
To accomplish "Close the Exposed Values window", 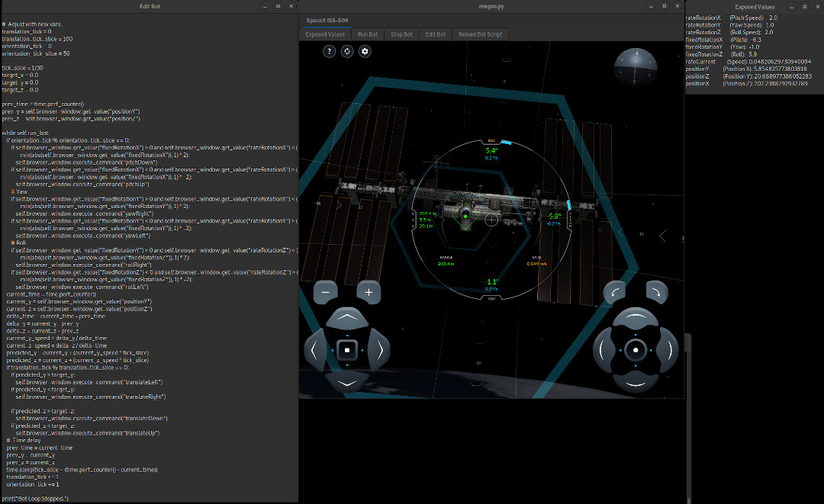I will [x=817, y=7].
